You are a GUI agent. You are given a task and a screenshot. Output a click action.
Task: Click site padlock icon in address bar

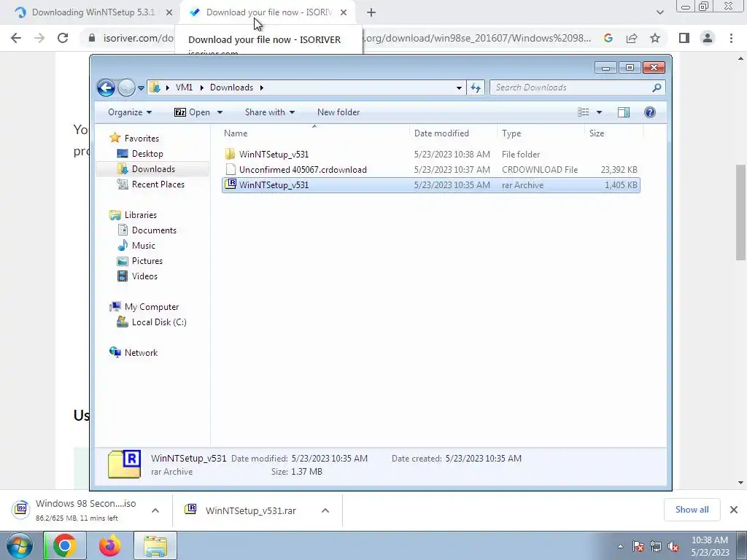pos(92,38)
